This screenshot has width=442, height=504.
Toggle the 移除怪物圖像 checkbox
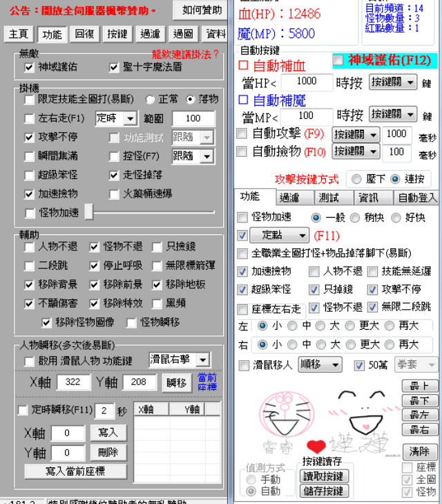pyautogui.click(x=46, y=323)
